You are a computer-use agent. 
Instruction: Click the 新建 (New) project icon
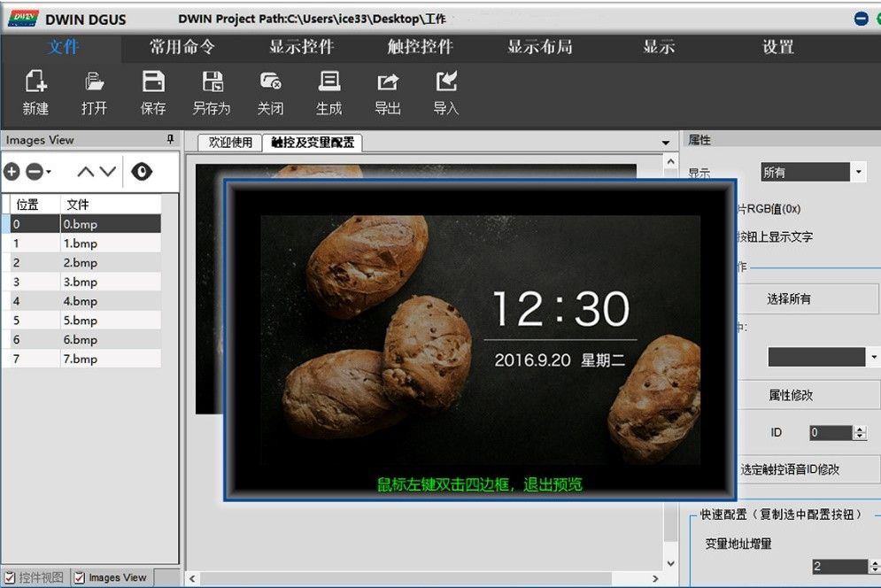[36, 81]
